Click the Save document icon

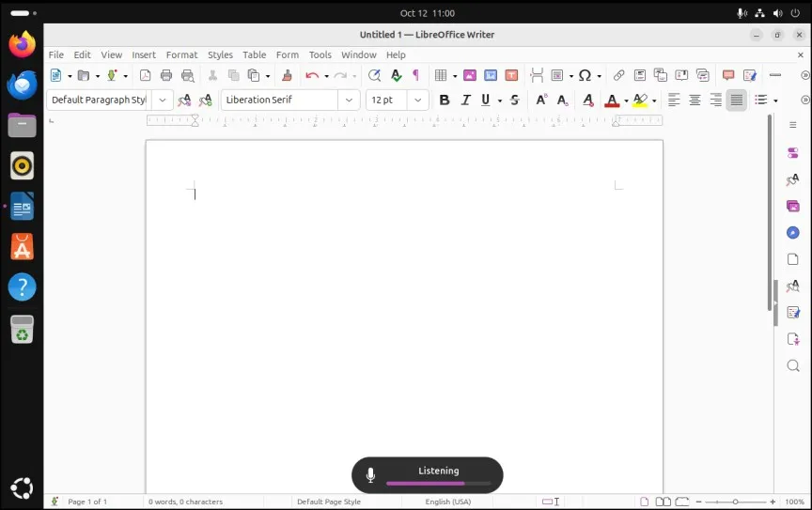[112, 75]
